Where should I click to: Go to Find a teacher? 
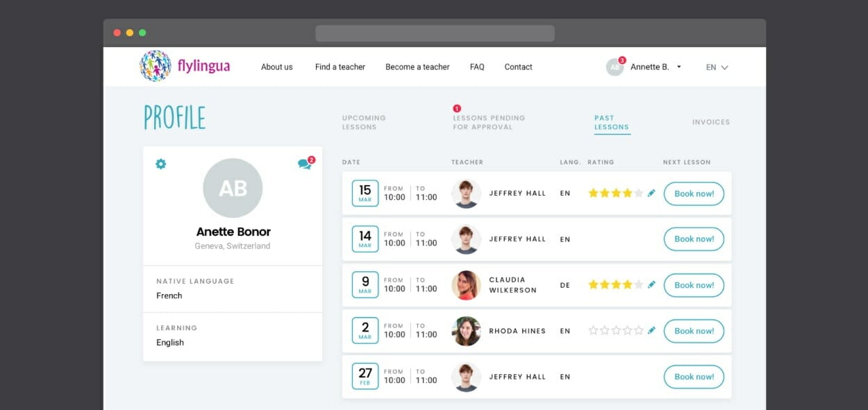(x=340, y=67)
